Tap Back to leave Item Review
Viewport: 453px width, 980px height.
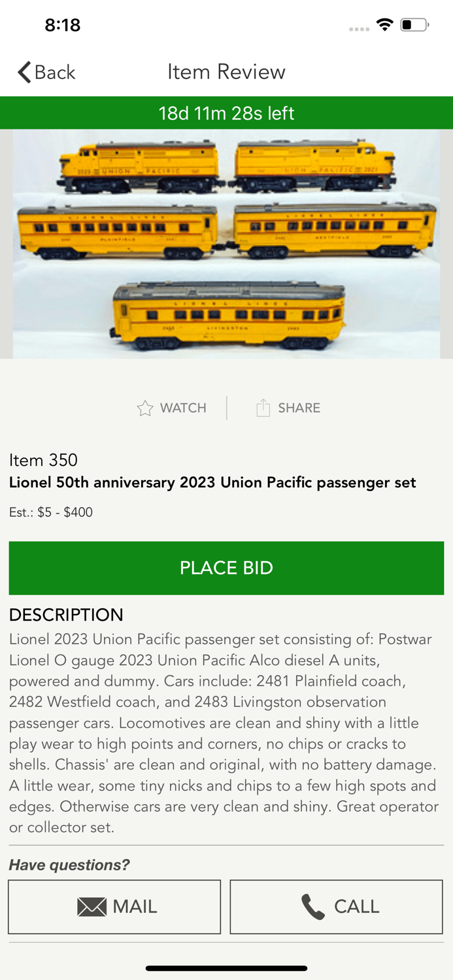(x=44, y=73)
